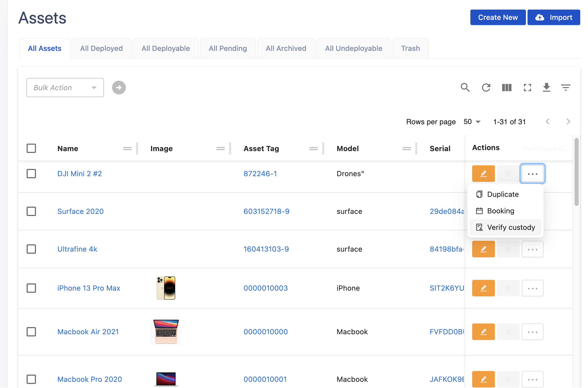Open the more options menu for iPhone 13 Pro Max
The height and width of the screenshot is (388, 588).
(x=532, y=288)
